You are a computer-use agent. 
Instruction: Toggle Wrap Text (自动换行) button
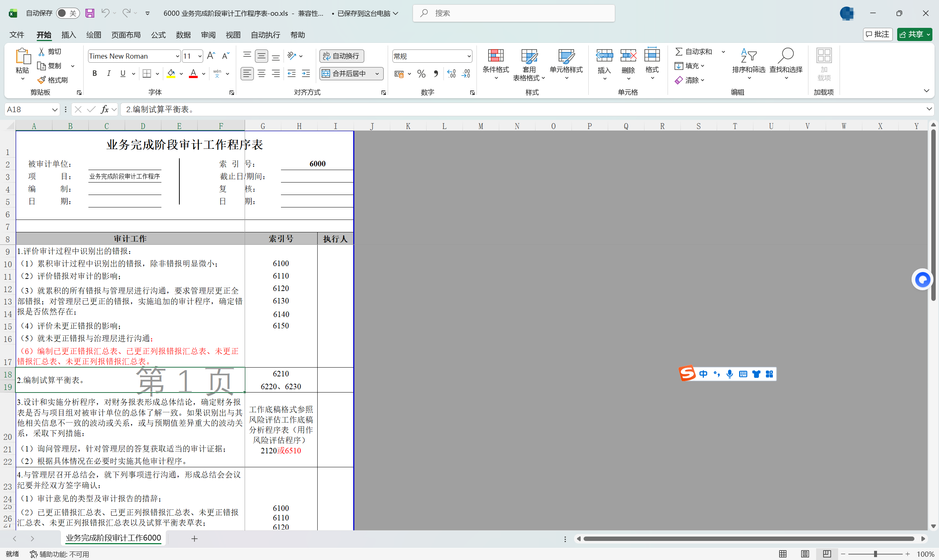point(342,56)
